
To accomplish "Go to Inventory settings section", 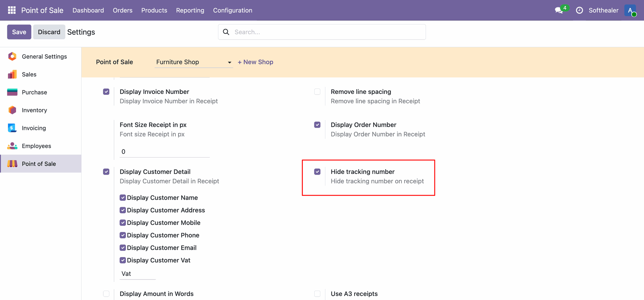I will (41, 110).
